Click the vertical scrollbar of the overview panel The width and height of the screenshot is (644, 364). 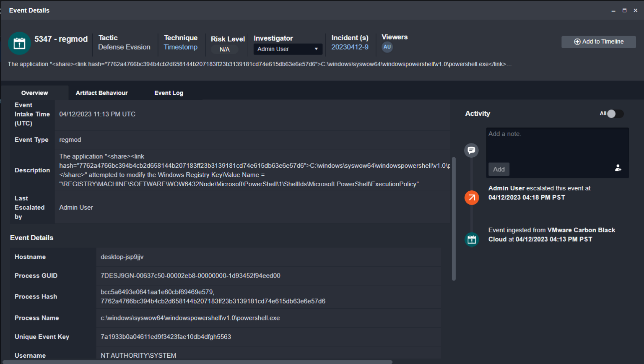(x=454, y=219)
